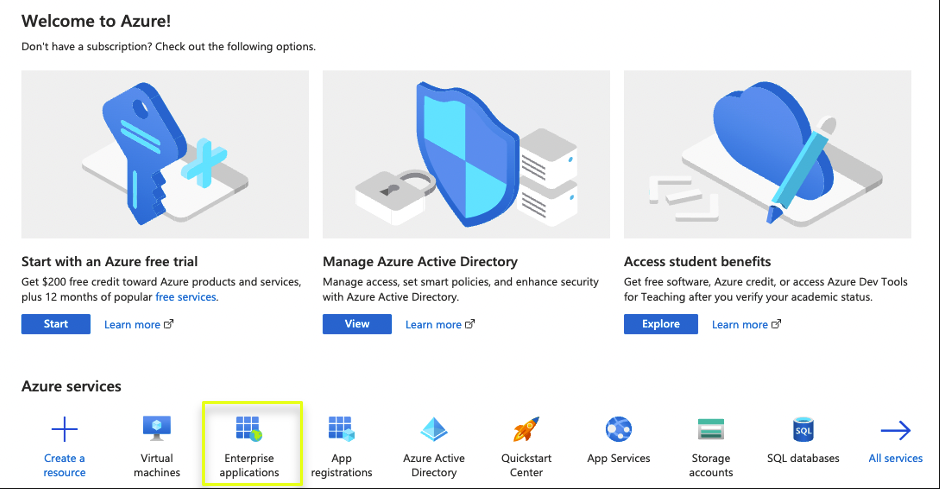Screen dimensions: 940x489
Task: Click the Create a resource label
Action: (65, 465)
